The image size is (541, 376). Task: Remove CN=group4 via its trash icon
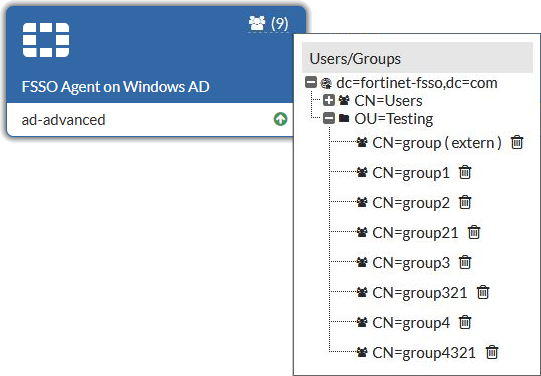coord(465,322)
